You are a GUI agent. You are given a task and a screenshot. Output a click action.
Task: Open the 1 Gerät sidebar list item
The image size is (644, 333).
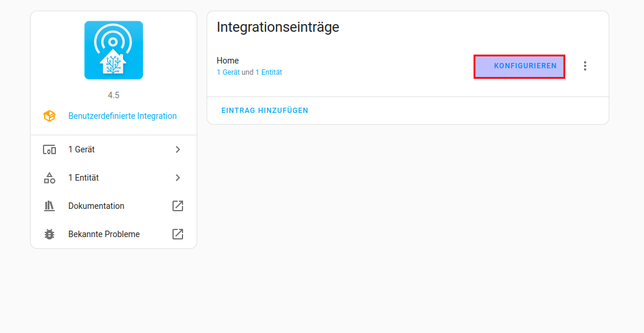82,149
